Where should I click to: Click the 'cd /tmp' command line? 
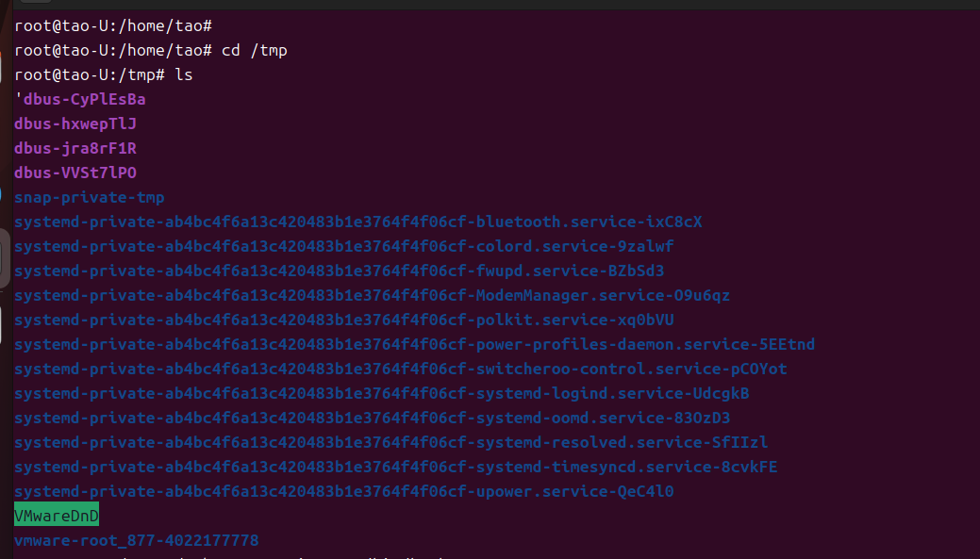pyautogui.click(x=151, y=50)
